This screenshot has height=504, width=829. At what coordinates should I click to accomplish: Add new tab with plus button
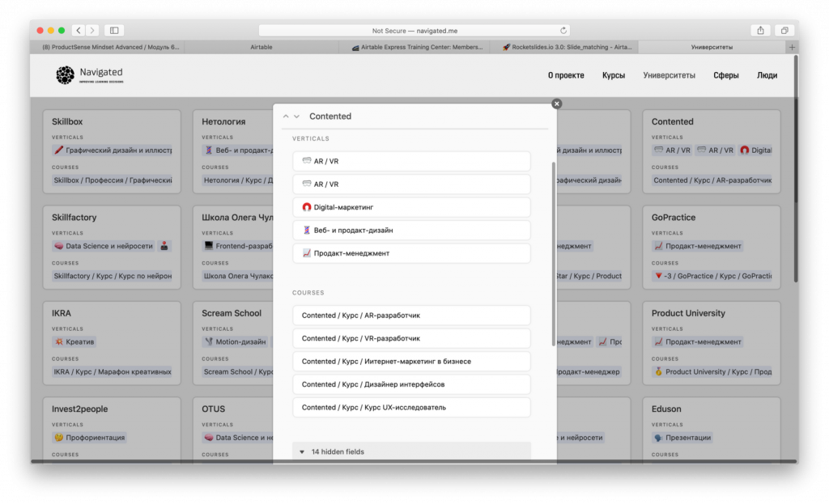(792, 47)
